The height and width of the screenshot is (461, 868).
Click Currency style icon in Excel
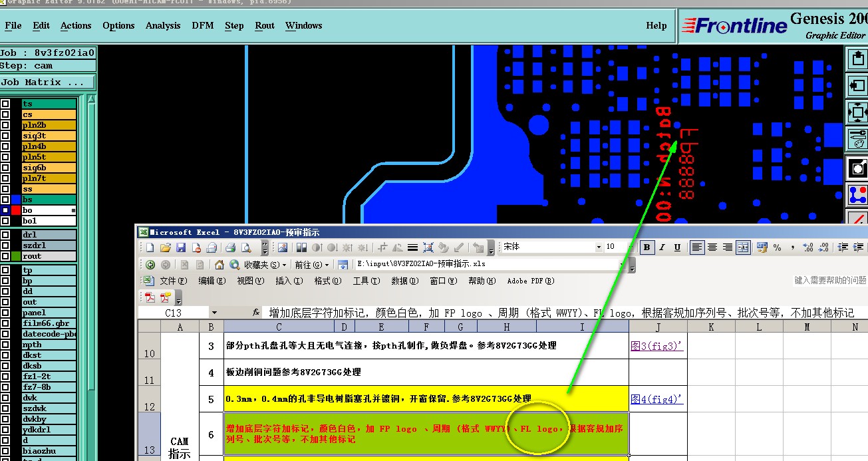coord(762,247)
